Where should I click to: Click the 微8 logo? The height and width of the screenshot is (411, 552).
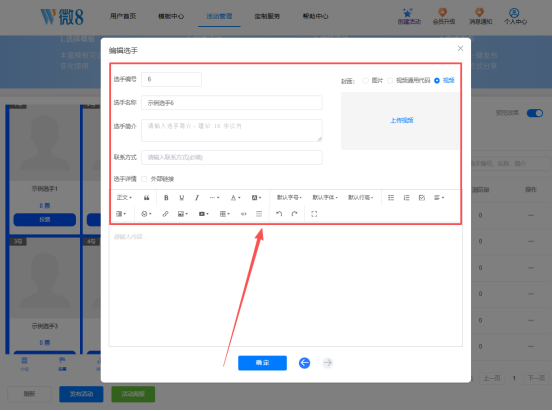[x=62, y=17]
